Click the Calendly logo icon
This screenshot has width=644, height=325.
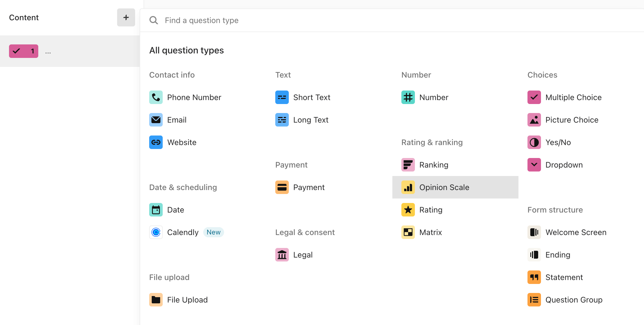tap(156, 232)
